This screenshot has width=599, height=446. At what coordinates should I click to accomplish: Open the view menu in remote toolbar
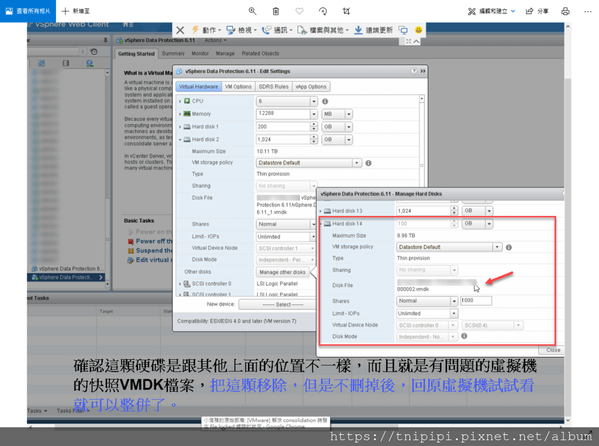coord(241,30)
